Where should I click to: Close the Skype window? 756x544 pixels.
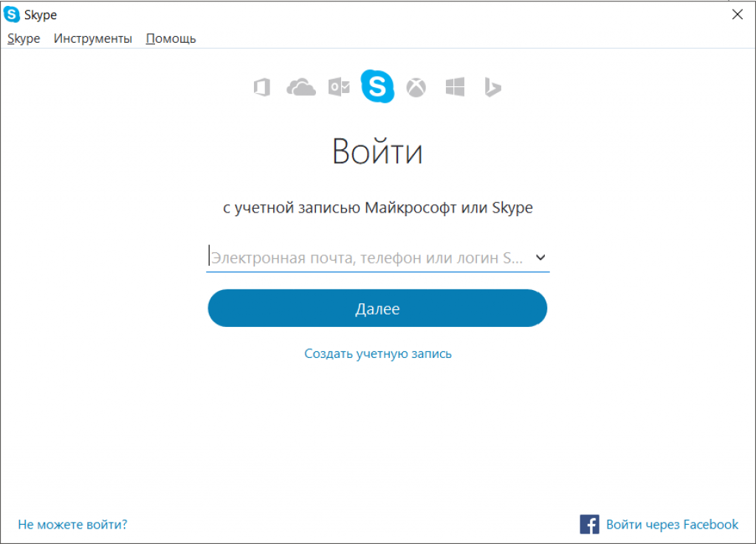(x=738, y=15)
